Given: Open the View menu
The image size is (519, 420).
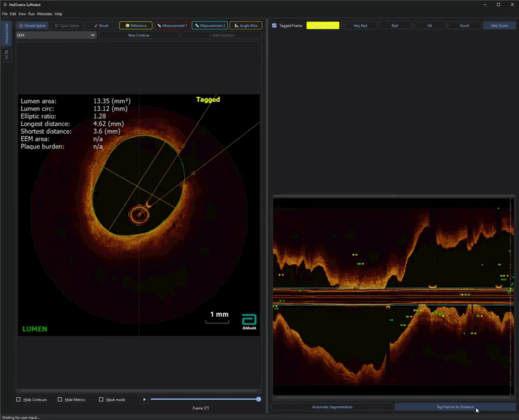Looking at the screenshot, I should pos(22,14).
